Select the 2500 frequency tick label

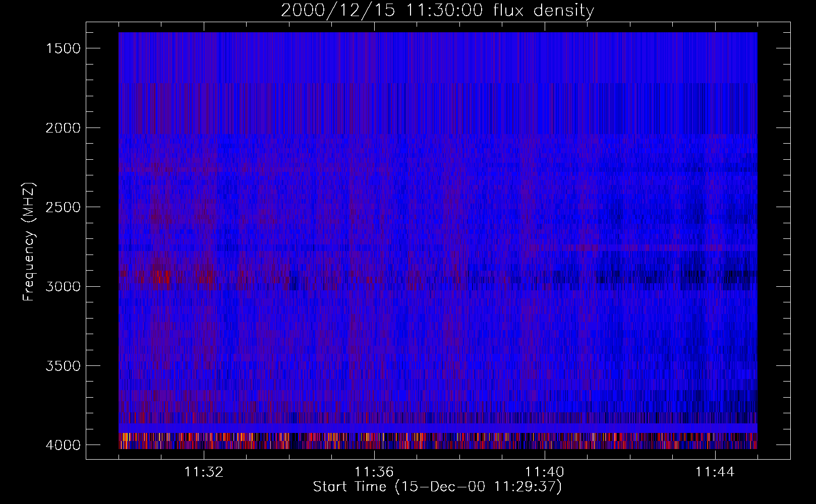click(x=63, y=207)
